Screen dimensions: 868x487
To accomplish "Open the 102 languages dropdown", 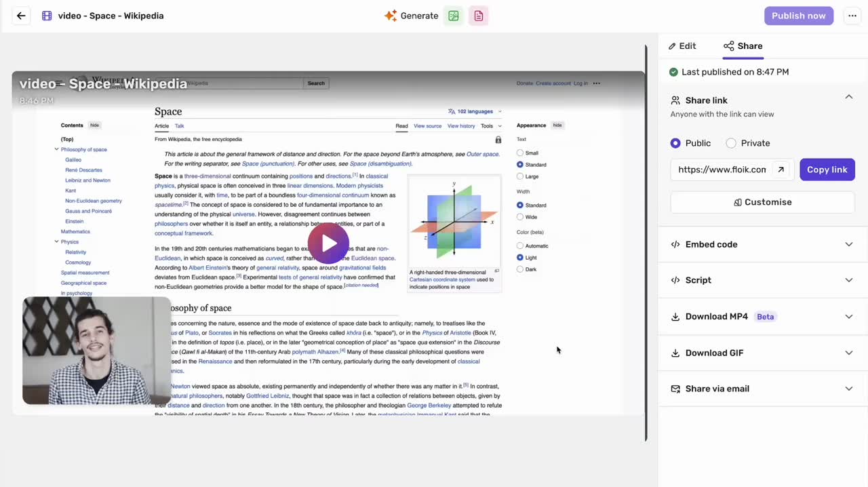I will click(475, 111).
